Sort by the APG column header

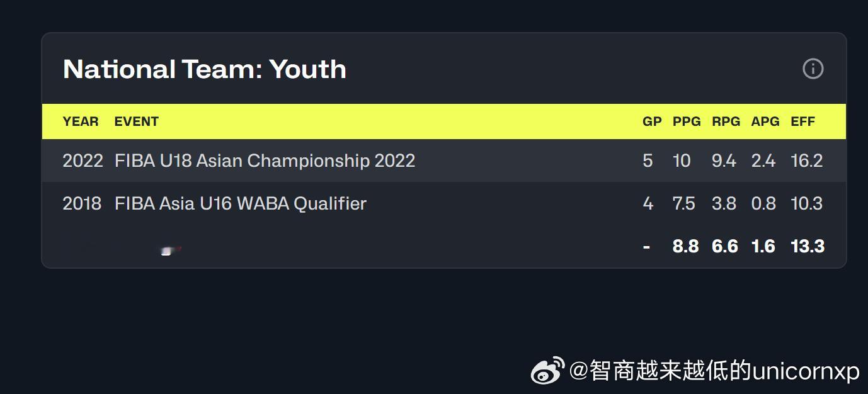tap(765, 121)
